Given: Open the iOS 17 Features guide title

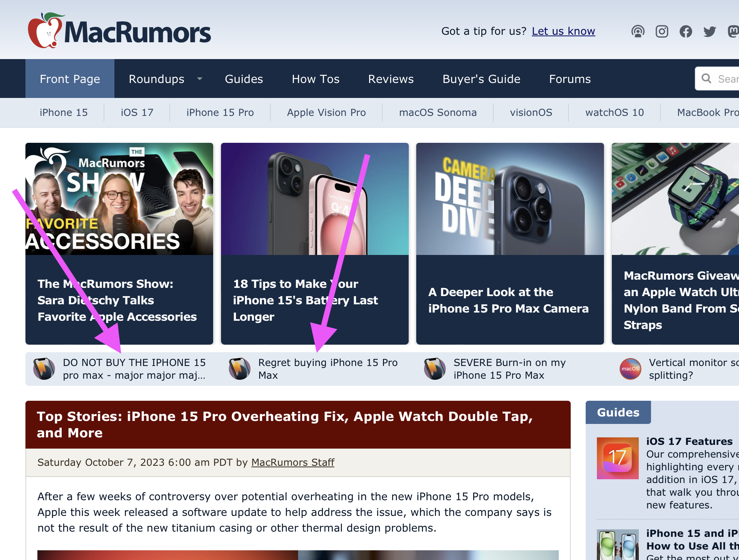Looking at the screenshot, I should point(689,441).
